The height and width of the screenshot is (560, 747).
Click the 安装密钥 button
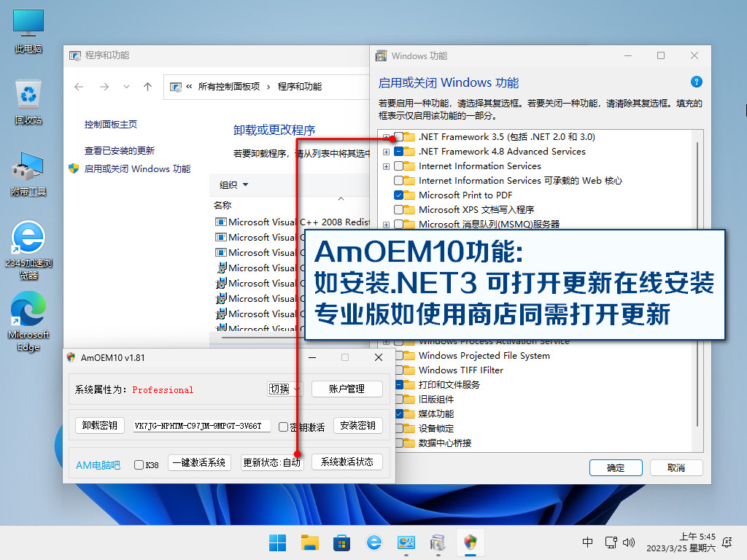[x=357, y=425]
